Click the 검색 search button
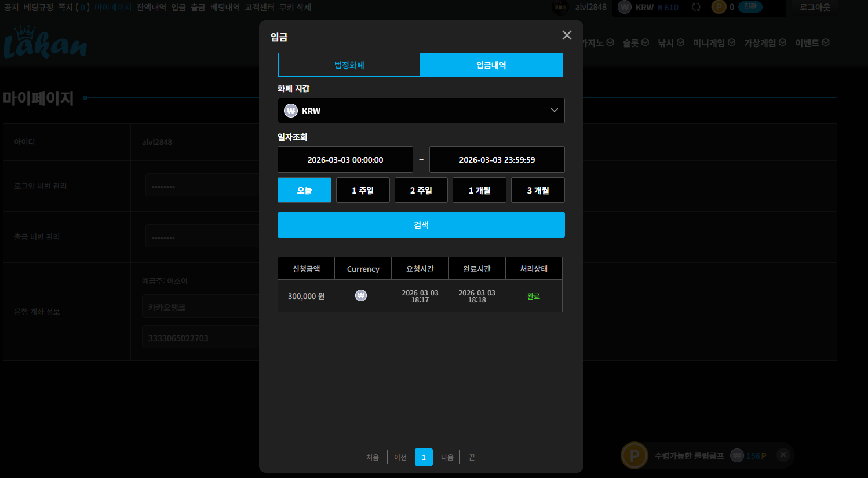This screenshot has height=478, width=868. coord(421,225)
